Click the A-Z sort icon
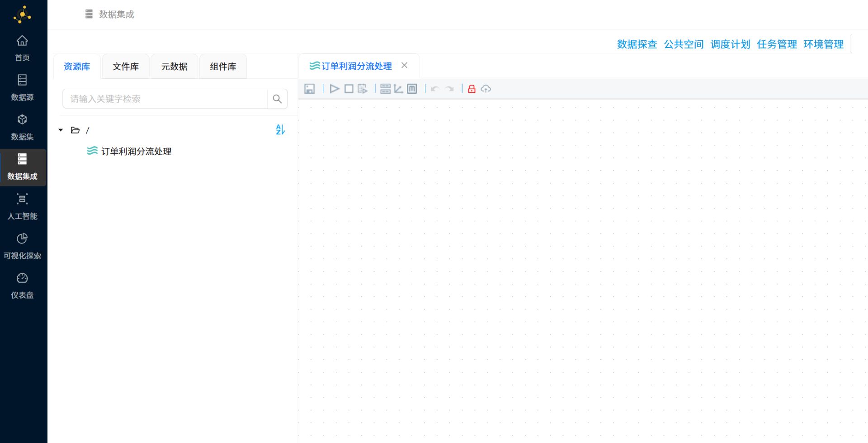868x443 pixels. [280, 130]
